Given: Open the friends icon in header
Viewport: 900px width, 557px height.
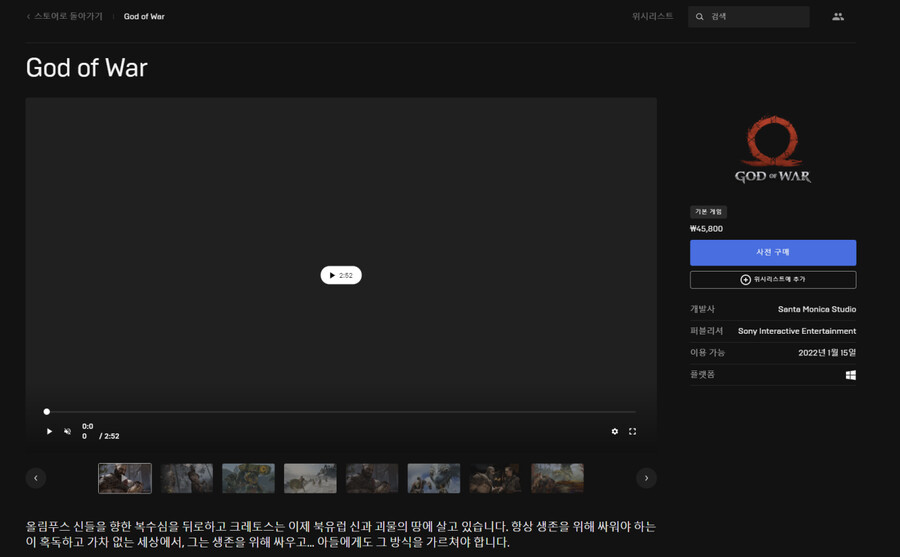Looking at the screenshot, I should (838, 17).
